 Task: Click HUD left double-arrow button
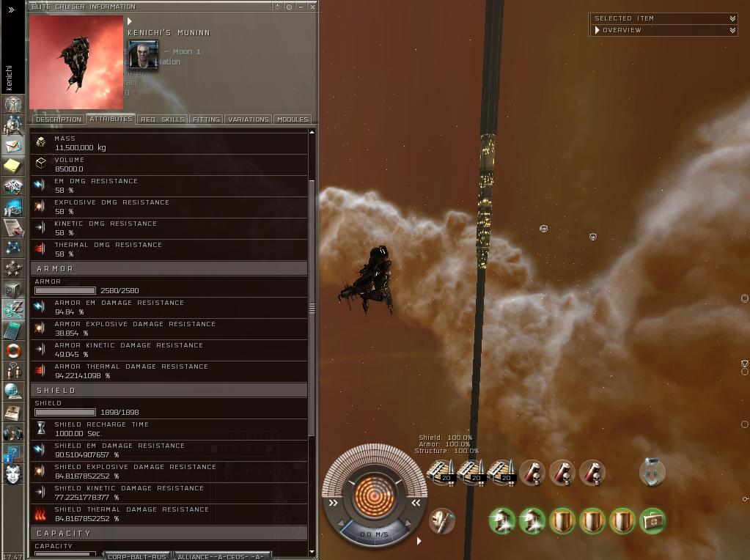[x=334, y=503]
